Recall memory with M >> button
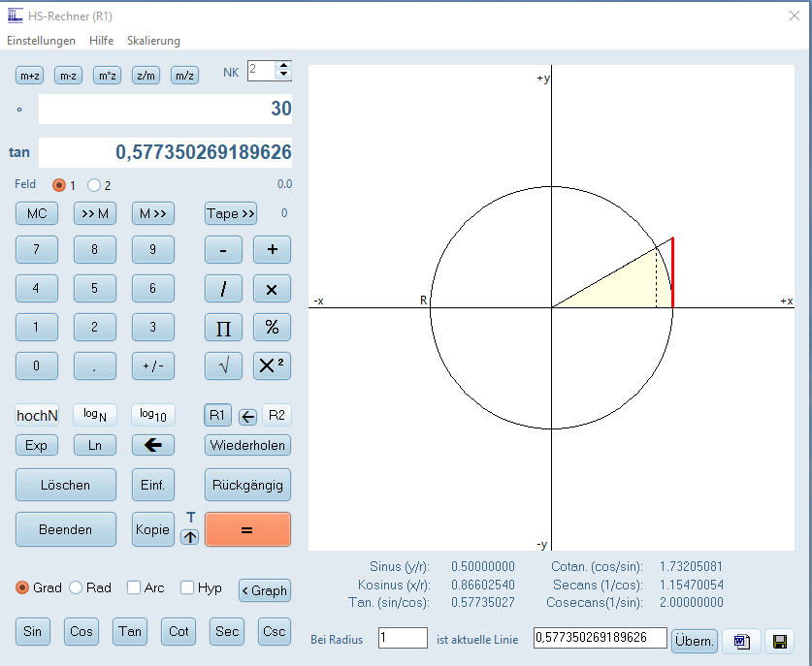The width and height of the screenshot is (812, 666). click(153, 213)
